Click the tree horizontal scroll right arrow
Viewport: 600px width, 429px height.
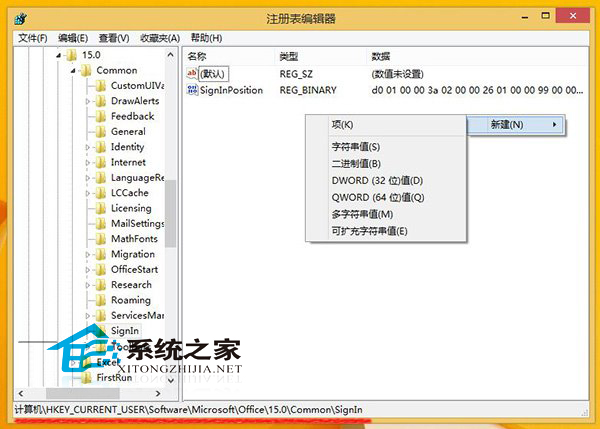158,393
